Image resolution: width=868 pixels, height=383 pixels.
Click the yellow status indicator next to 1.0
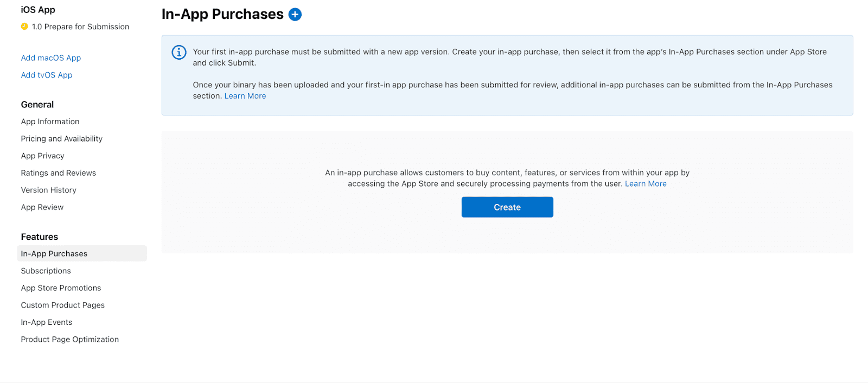click(24, 26)
